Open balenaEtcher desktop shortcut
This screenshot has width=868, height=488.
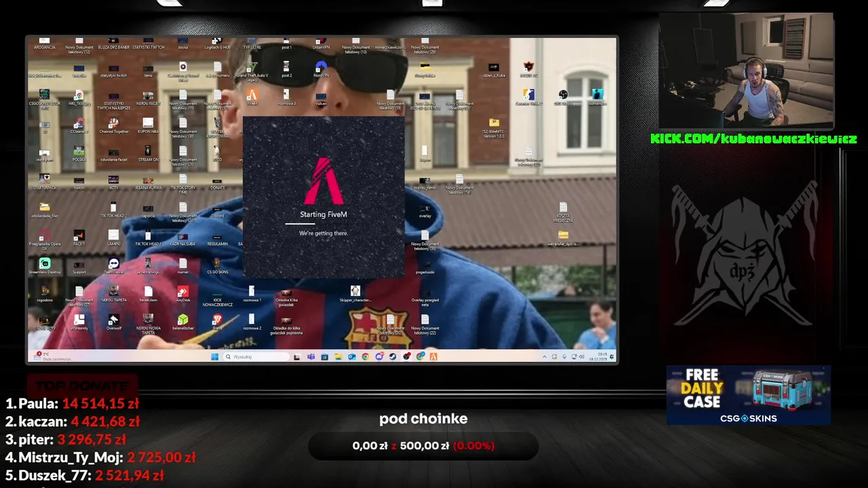point(183,322)
